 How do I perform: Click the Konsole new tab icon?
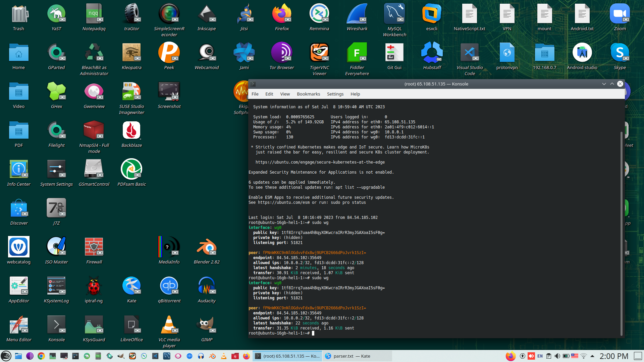click(x=253, y=84)
